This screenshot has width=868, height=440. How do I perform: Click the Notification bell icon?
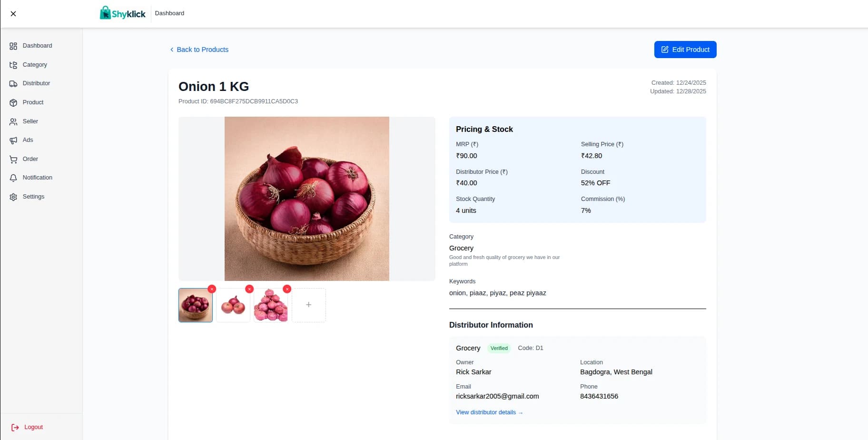[x=13, y=178]
